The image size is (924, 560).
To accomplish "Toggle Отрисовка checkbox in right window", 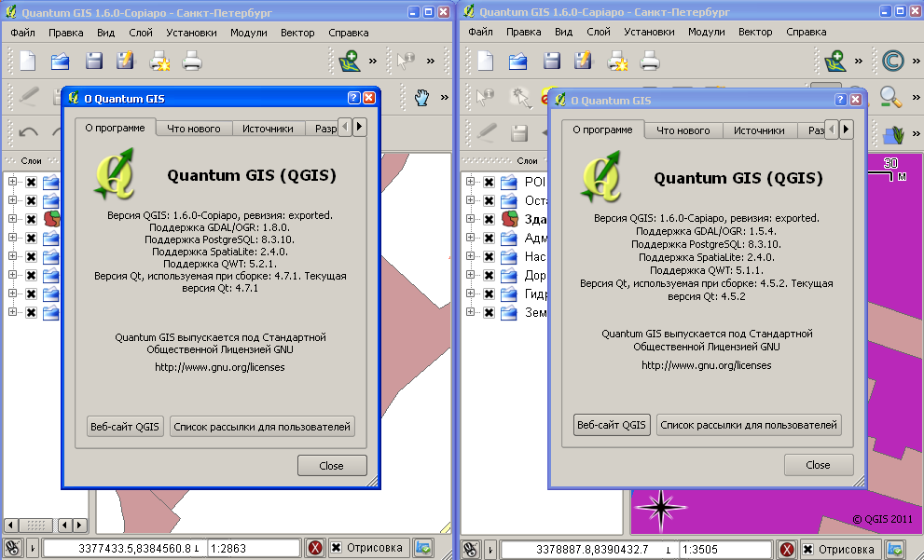I will [x=807, y=549].
